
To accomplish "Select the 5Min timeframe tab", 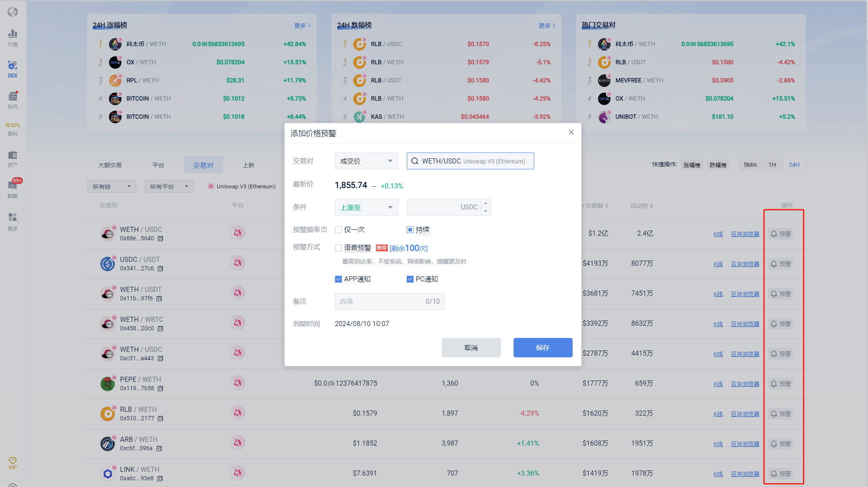I will point(750,165).
